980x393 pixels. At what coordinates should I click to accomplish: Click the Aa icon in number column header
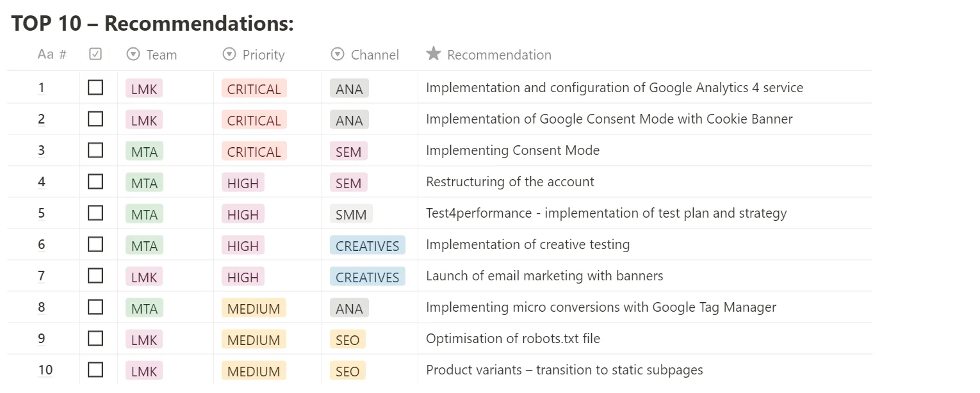(45, 54)
